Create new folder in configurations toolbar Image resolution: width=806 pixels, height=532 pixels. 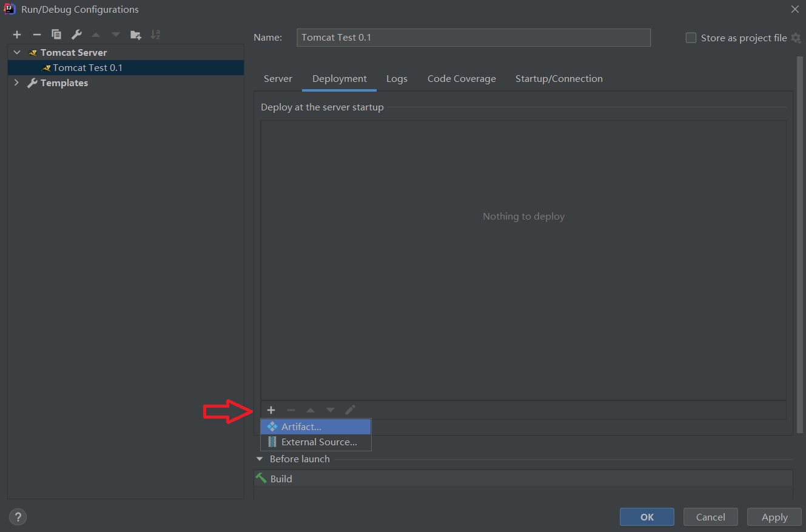click(x=135, y=35)
